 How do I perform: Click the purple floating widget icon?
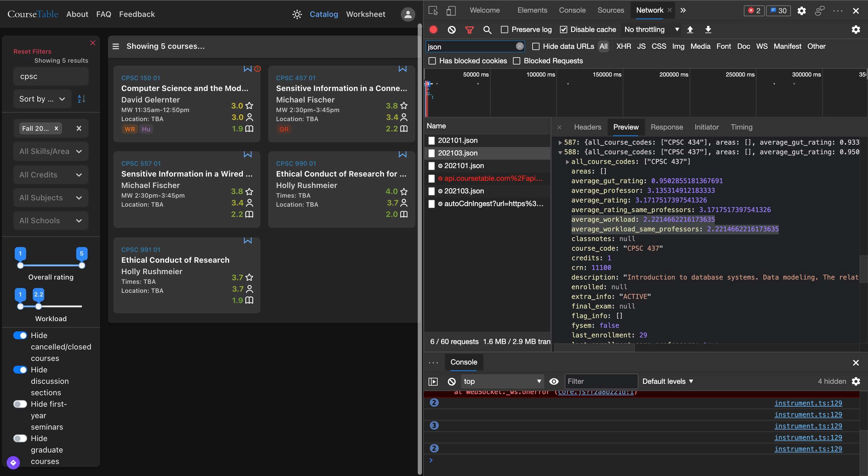click(13, 462)
